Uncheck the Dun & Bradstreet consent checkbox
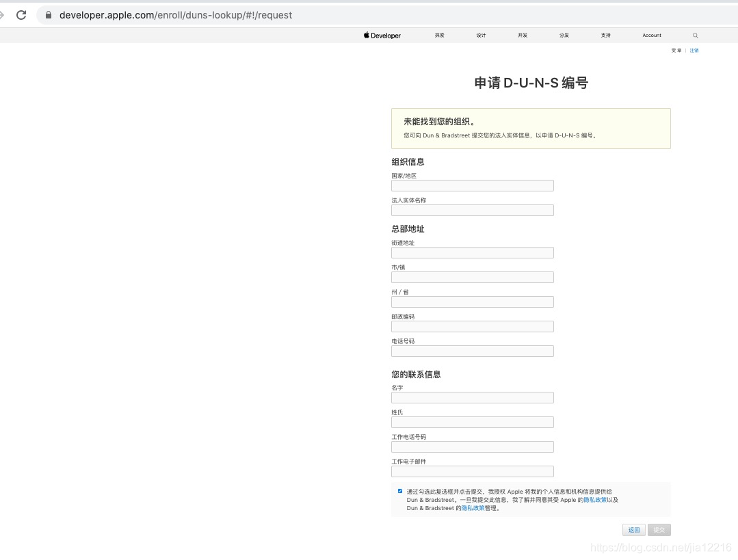This screenshot has width=738, height=560. 400,490
